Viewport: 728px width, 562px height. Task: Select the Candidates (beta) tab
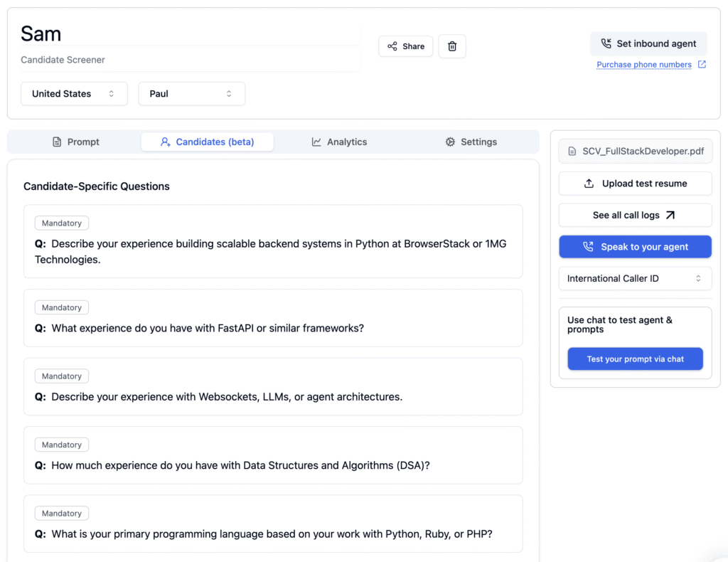[207, 142]
